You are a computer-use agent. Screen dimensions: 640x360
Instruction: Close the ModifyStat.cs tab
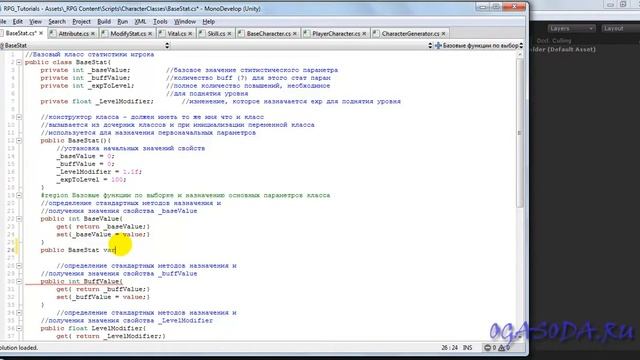point(150,33)
